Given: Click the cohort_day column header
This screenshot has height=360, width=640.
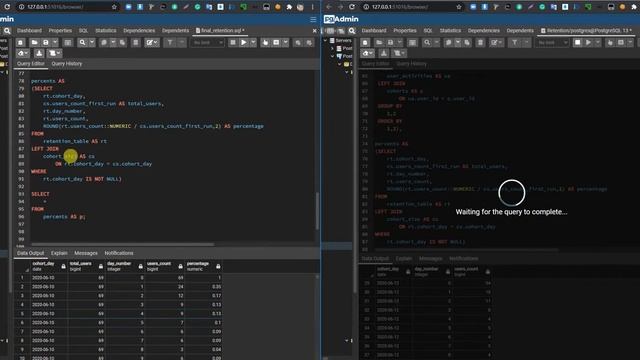Looking at the screenshot, I should point(49,266).
